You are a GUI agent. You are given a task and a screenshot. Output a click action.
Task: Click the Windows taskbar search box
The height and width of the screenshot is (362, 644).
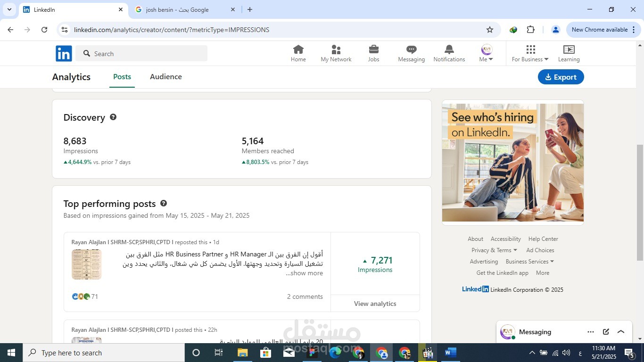[x=104, y=353]
